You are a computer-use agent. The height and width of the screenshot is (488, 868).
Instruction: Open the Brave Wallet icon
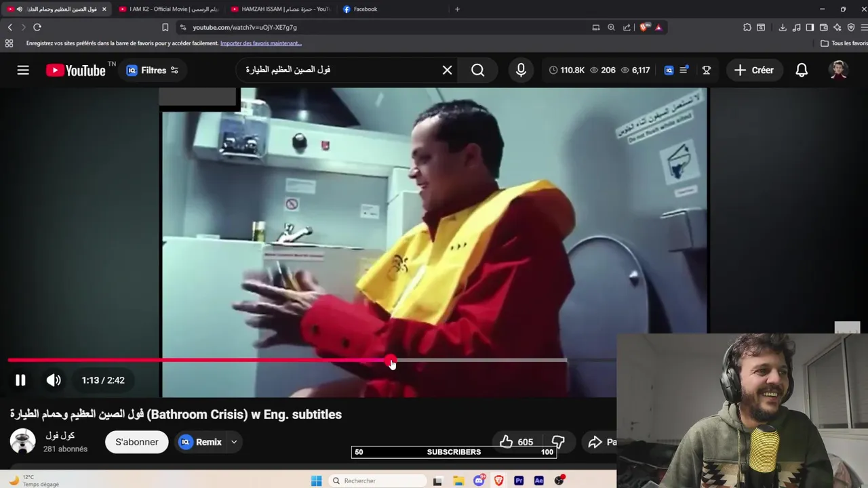click(823, 27)
